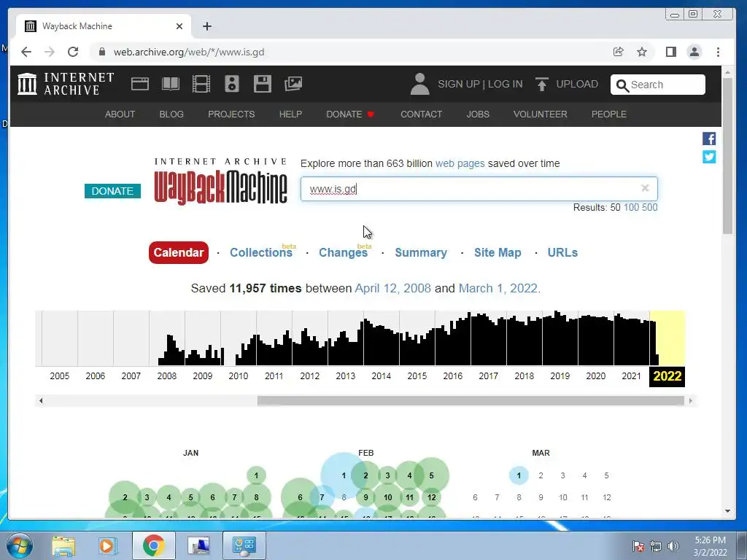Show 100 results
This screenshot has width=747, height=560.
point(631,207)
